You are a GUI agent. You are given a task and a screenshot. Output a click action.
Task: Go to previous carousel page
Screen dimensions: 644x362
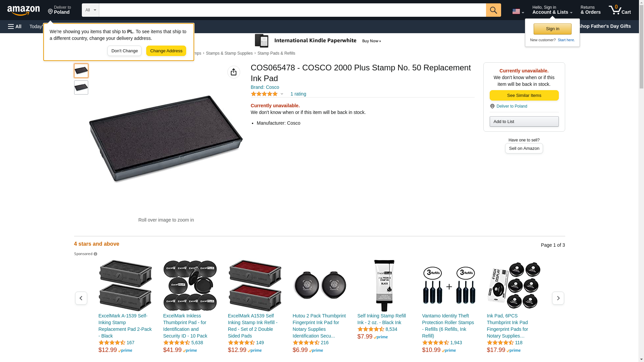[81, 298]
